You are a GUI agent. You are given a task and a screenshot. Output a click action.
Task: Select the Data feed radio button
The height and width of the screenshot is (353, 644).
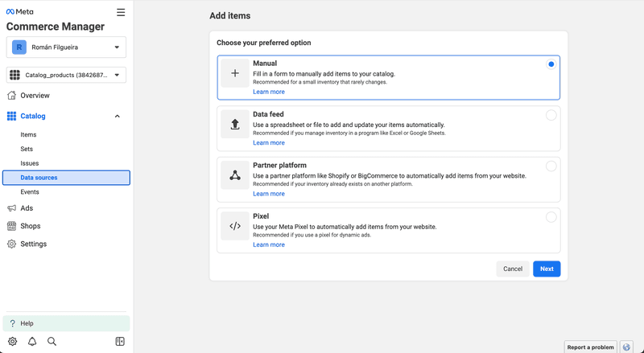(x=551, y=115)
